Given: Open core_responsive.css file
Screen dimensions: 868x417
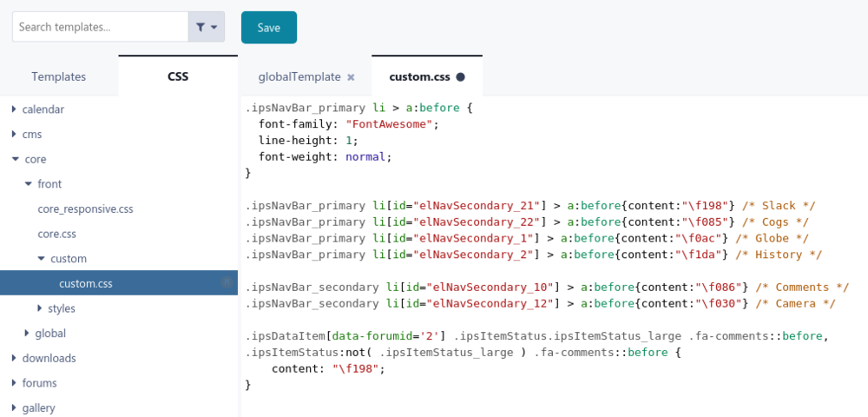Looking at the screenshot, I should tap(85, 209).
